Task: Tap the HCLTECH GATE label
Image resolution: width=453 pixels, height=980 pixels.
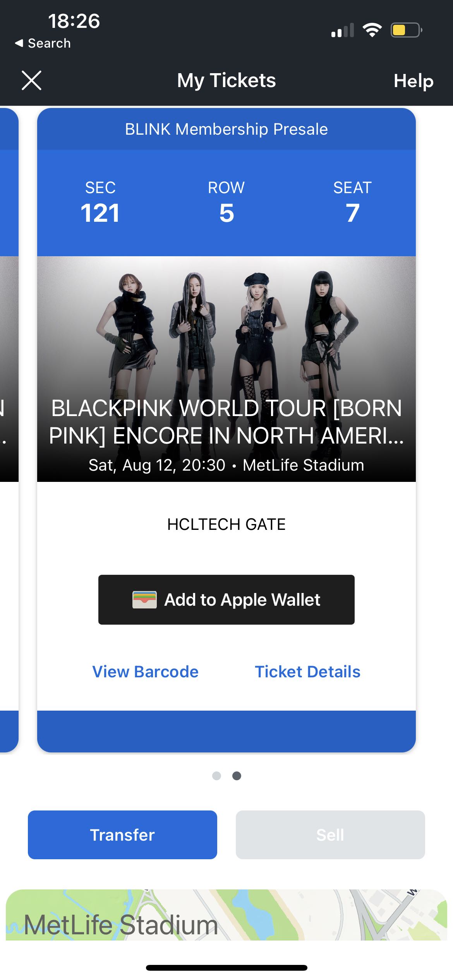Action: [x=226, y=524]
